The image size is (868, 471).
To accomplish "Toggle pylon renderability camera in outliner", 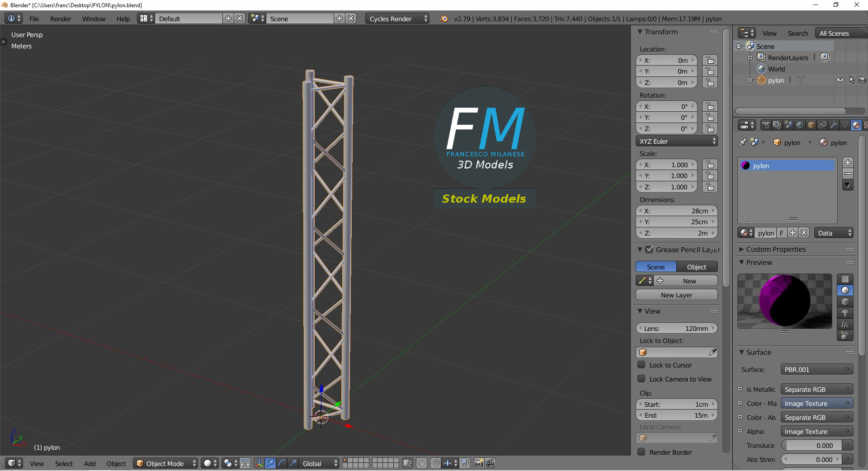I will 863,80.
